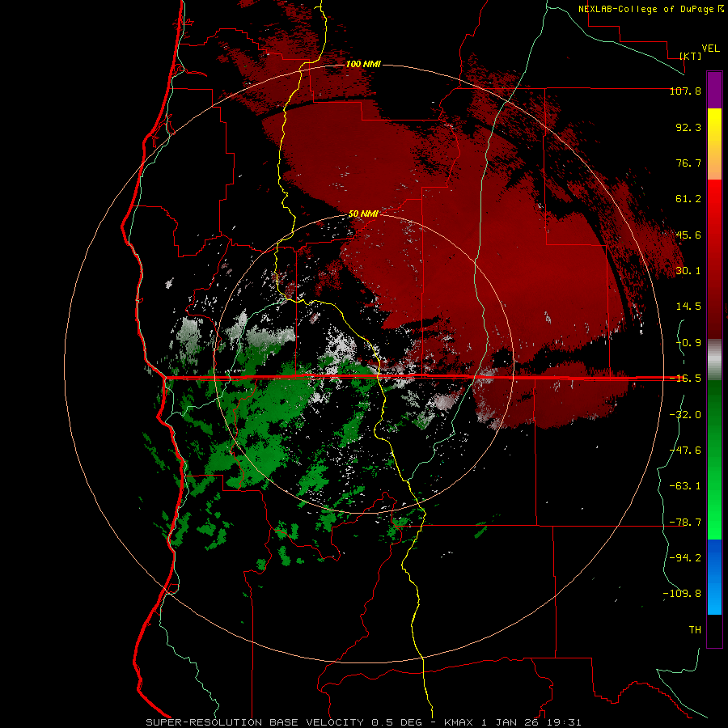The height and width of the screenshot is (728, 728).
Task: Click the 107.8 scale value
Action: click(x=685, y=91)
